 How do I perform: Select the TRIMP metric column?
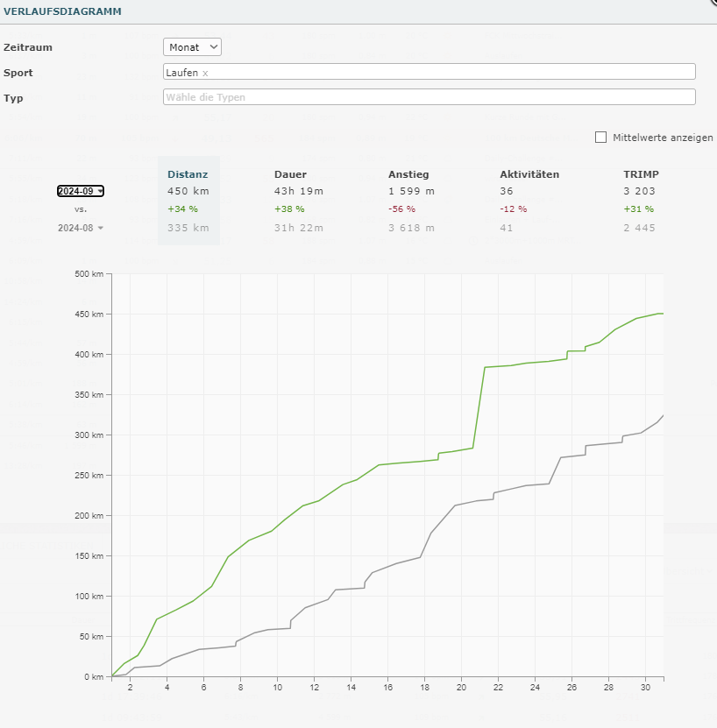641,174
